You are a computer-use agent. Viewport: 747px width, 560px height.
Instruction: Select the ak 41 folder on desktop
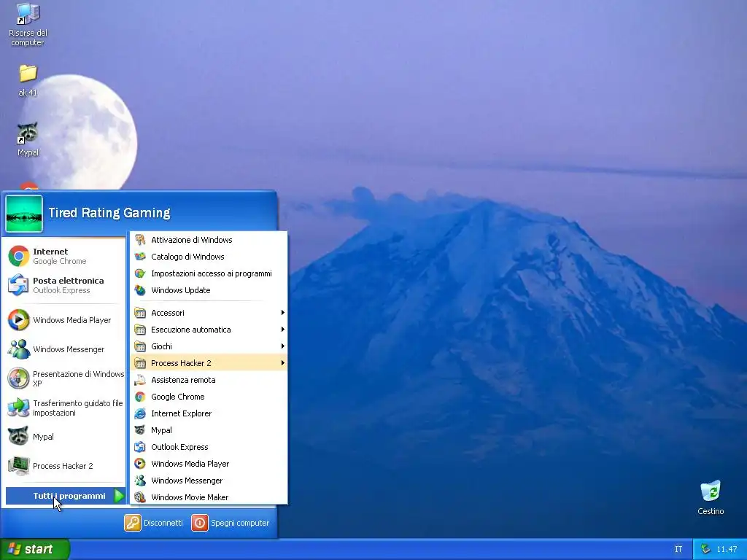click(x=28, y=80)
